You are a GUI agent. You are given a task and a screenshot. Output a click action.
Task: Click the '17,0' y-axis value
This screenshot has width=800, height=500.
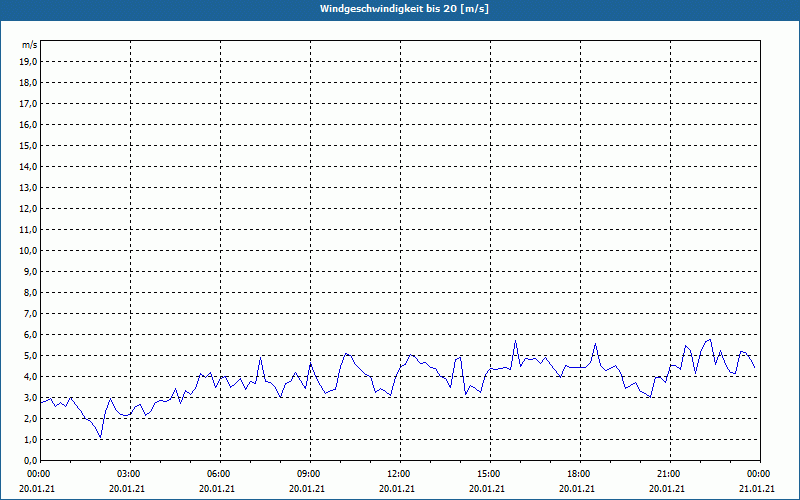(29, 104)
